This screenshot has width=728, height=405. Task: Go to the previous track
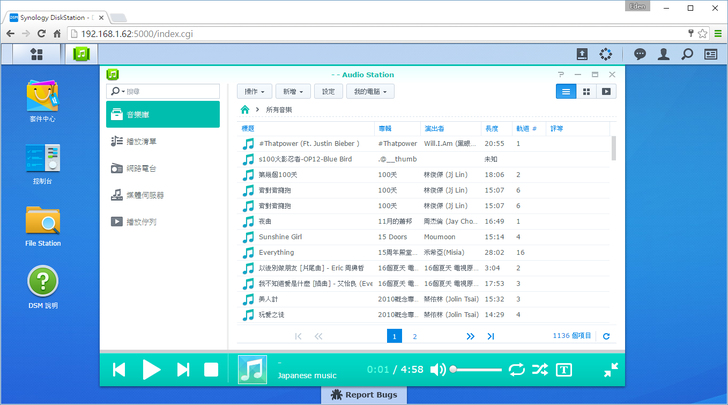[x=119, y=370]
